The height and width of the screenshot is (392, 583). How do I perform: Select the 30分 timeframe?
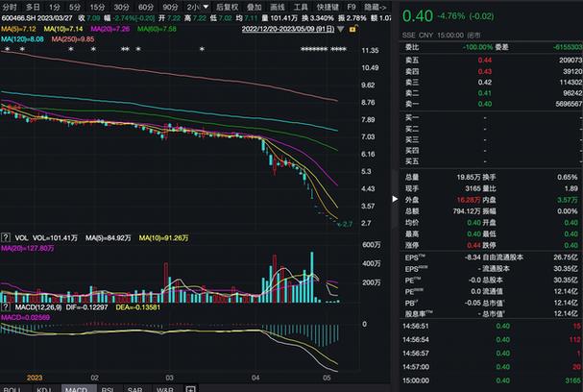[x=121, y=7]
